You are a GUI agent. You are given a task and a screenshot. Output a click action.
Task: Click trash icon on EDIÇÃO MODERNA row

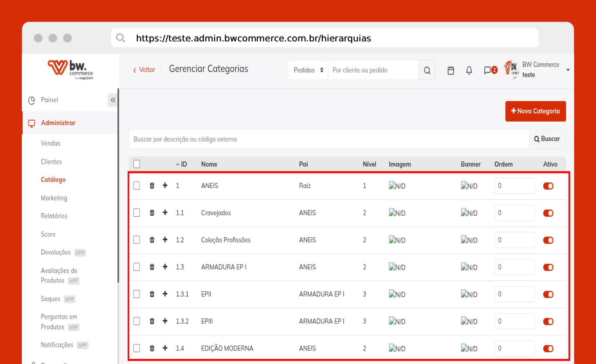point(152,348)
